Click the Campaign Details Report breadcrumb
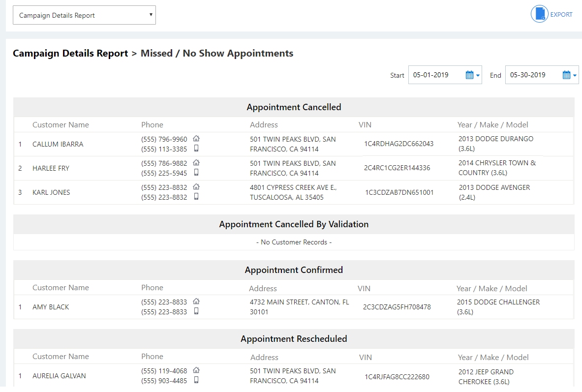This screenshot has width=582, height=392. (x=70, y=53)
